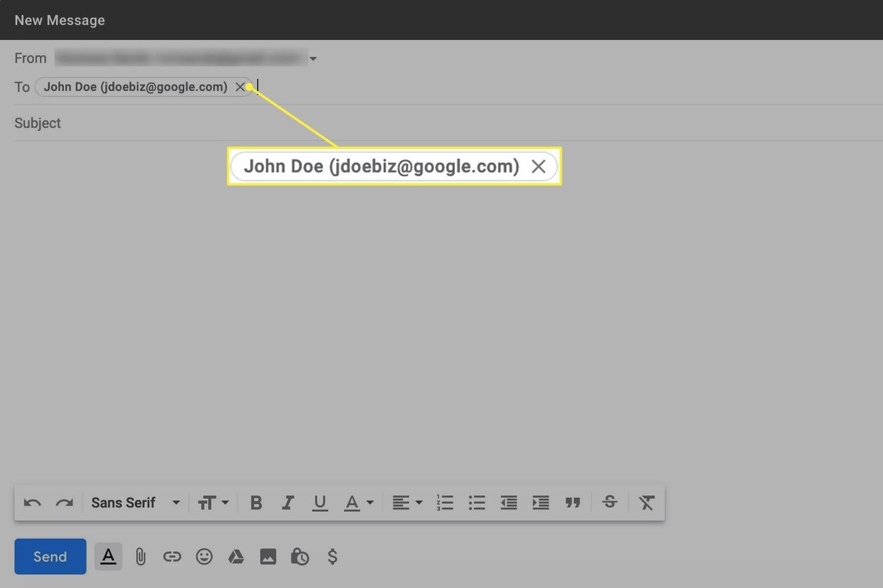
Task: Open the From address dropdown arrow
Action: tap(313, 59)
